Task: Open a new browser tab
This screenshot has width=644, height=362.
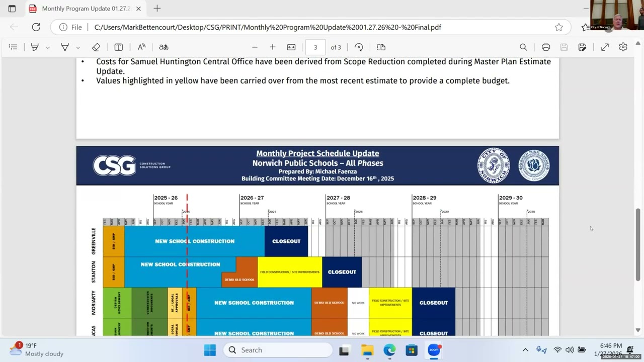Action: click(x=157, y=9)
